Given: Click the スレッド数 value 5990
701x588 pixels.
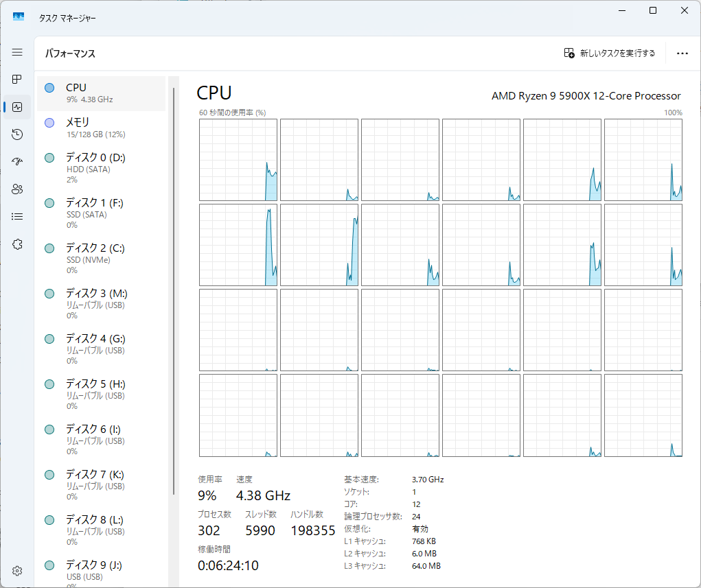Looking at the screenshot, I should [x=260, y=530].
